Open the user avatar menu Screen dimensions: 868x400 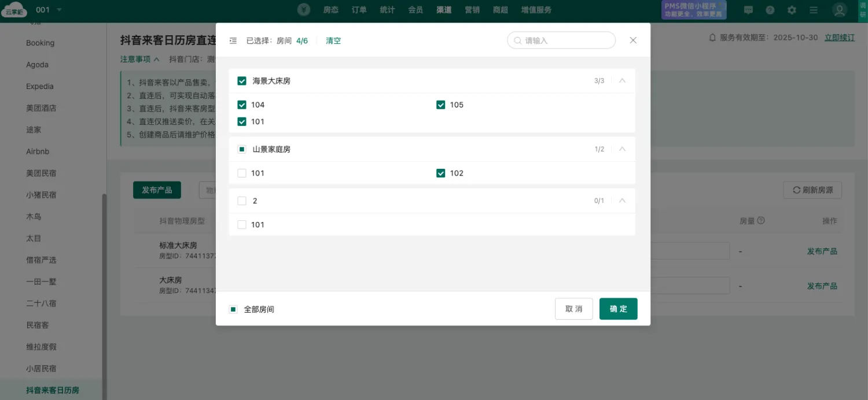pos(840,10)
